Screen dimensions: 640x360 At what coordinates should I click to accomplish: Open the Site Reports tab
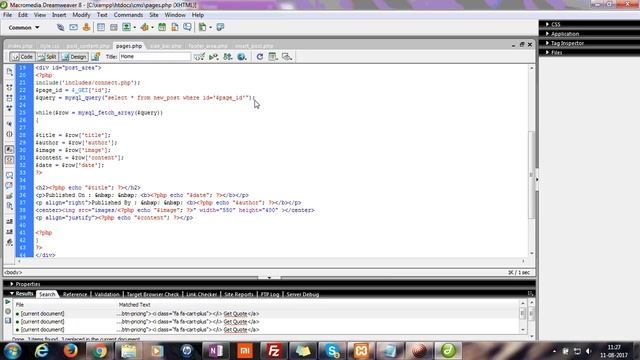(239, 294)
